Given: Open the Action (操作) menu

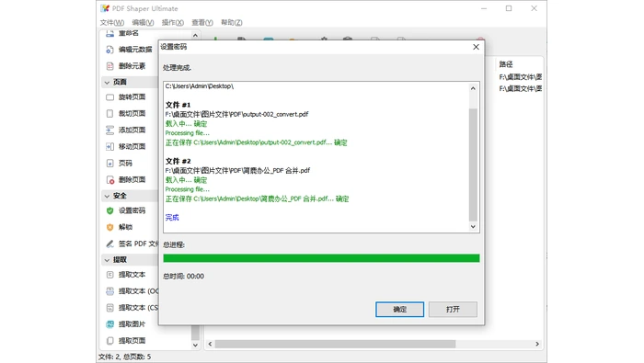Looking at the screenshot, I should click(x=173, y=23).
